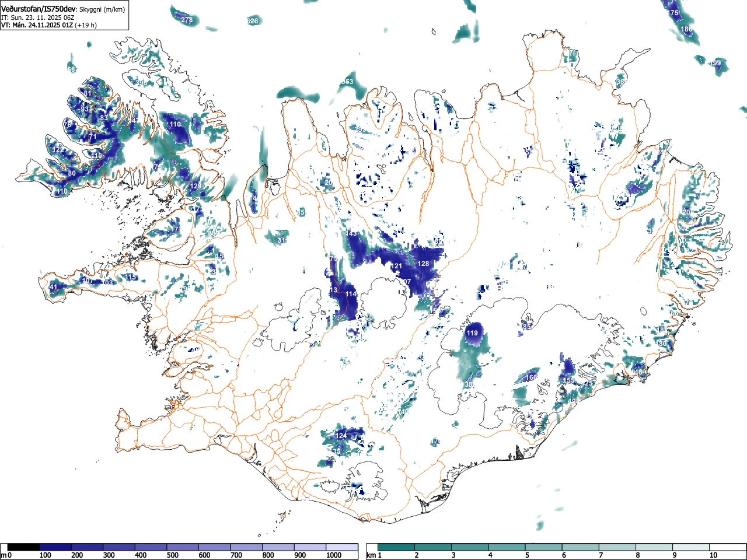Select the 300–400 m legend swatch
The width and height of the screenshot is (747, 560).
tap(119, 547)
